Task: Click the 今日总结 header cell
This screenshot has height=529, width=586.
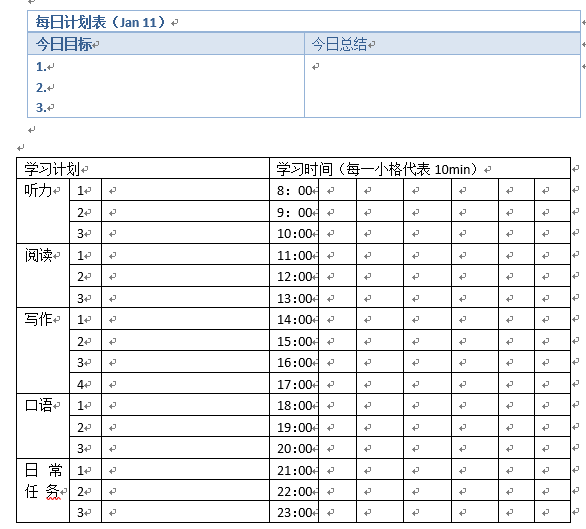Action: click(x=442, y=44)
